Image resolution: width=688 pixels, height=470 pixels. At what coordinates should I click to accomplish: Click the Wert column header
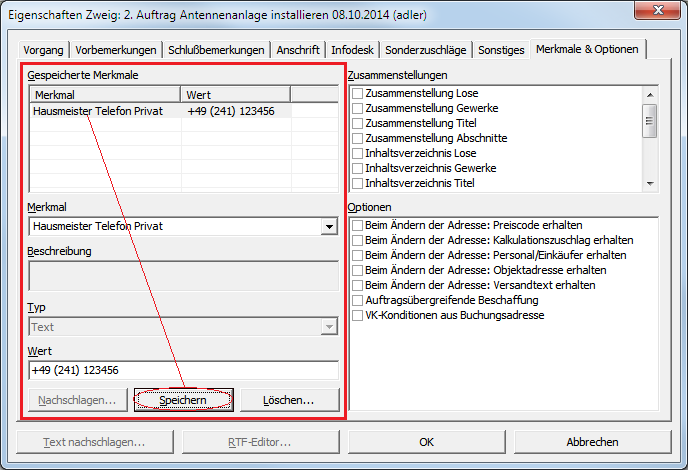pyautogui.click(x=235, y=94)
